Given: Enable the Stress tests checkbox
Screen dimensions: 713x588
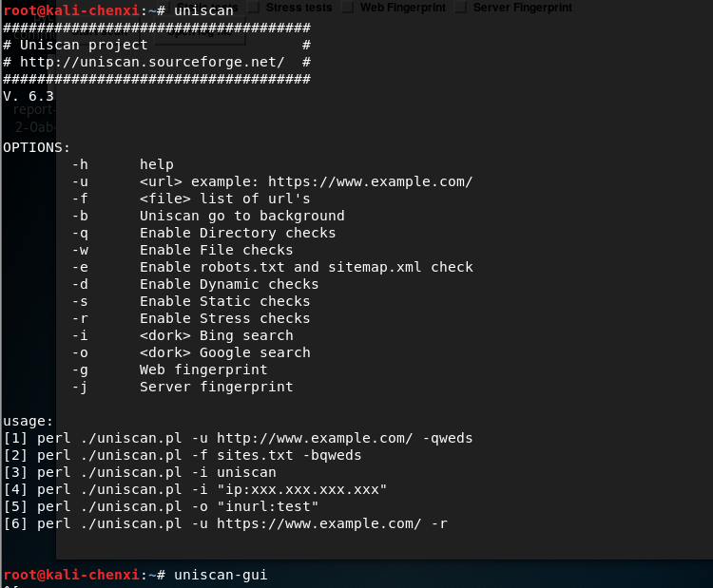Looking at the screenshot, I should tap(254, 8).
